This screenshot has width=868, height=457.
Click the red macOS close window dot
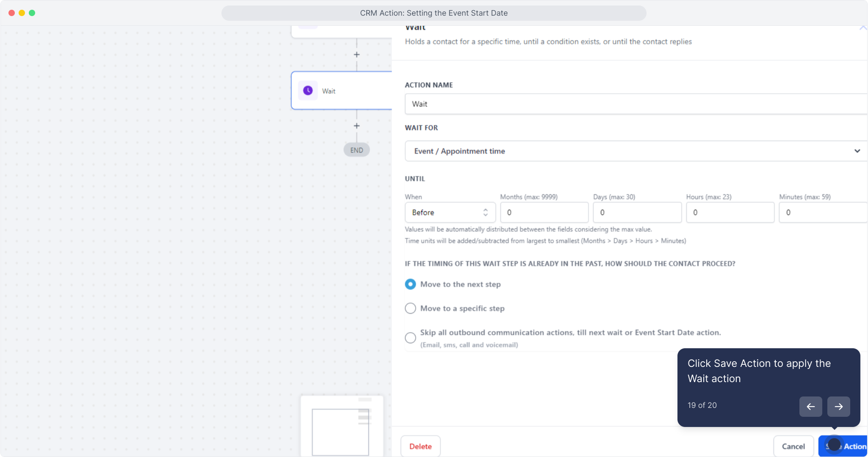tap(12, 13)
